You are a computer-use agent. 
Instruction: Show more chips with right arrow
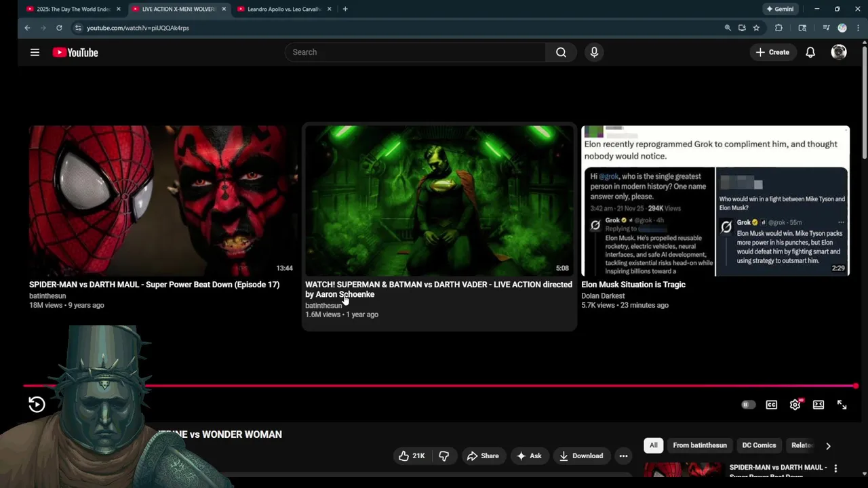828,446
